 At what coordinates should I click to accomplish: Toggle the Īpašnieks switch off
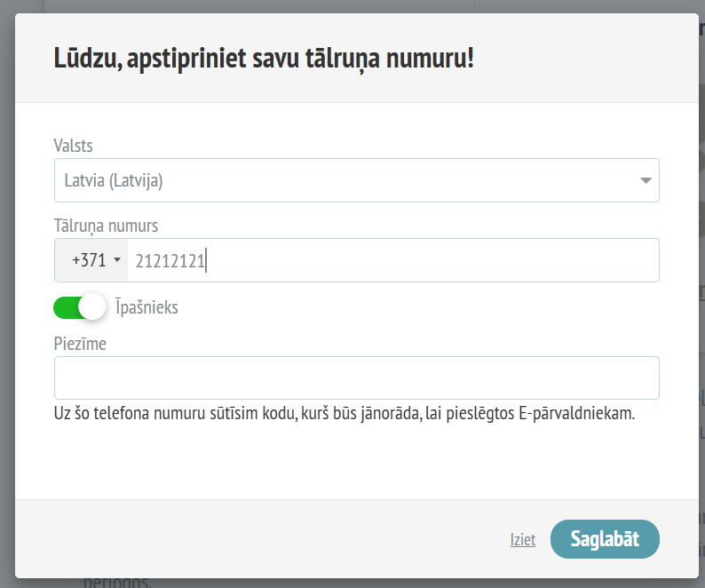tap(80, 306)
